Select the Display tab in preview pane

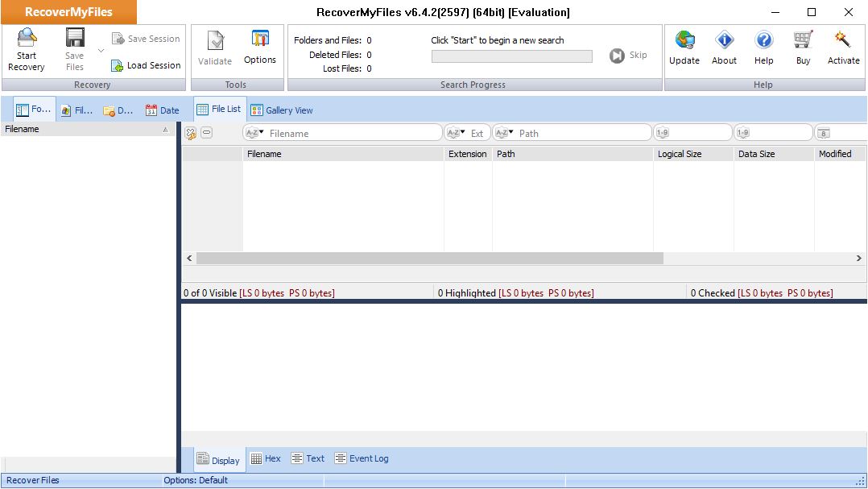(219, 460)
